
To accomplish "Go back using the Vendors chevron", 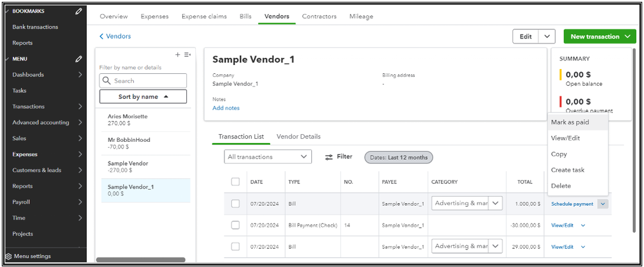I will coord(102,36).
